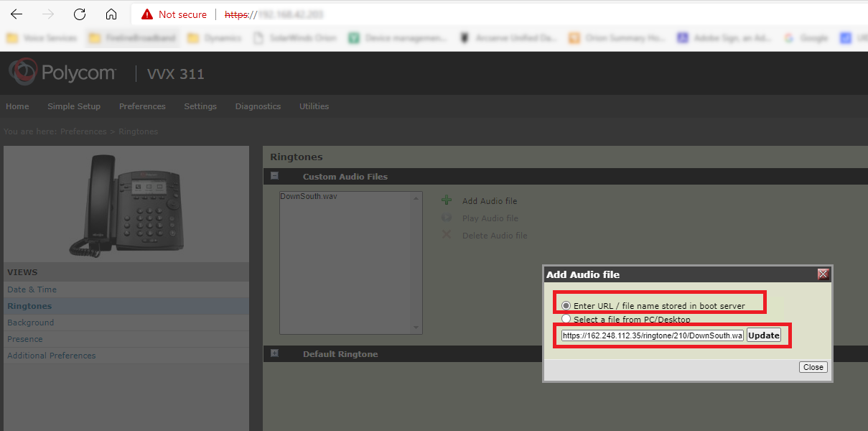Open the Device management bookmark
This screenshot has height=431, width=868.
point(398,38)
